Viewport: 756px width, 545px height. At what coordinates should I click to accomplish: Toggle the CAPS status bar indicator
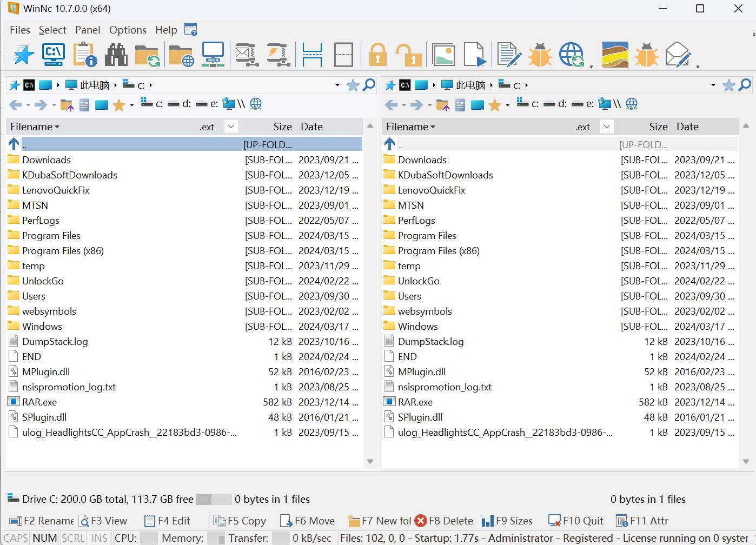tap(16, 538)
